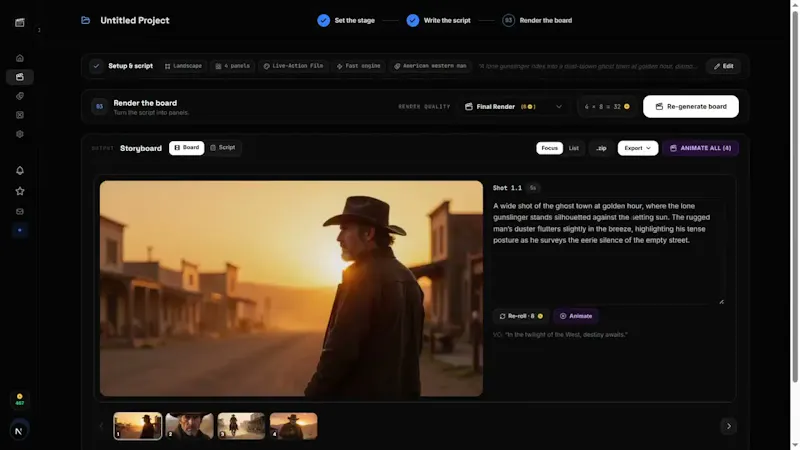Click ANIMATE ALL (4)
The width and height of the screenshot is (800, 450).
click(x=701, y=148)
